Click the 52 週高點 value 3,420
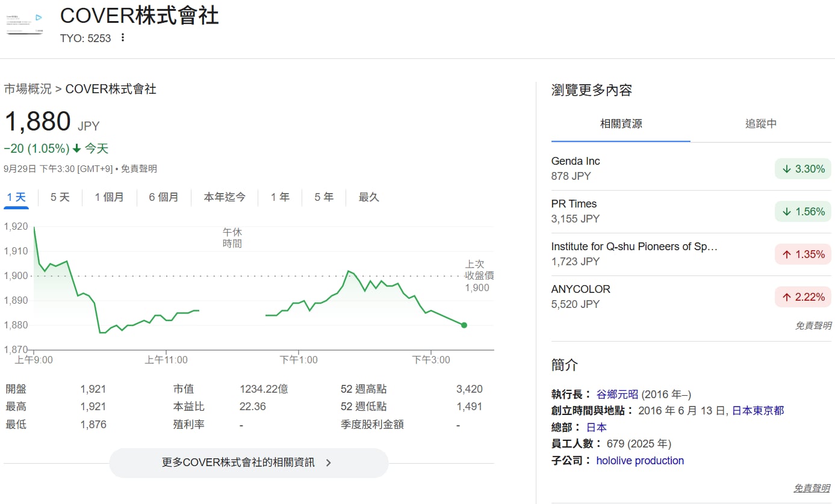835x504 pixels. tap(470, 389)
